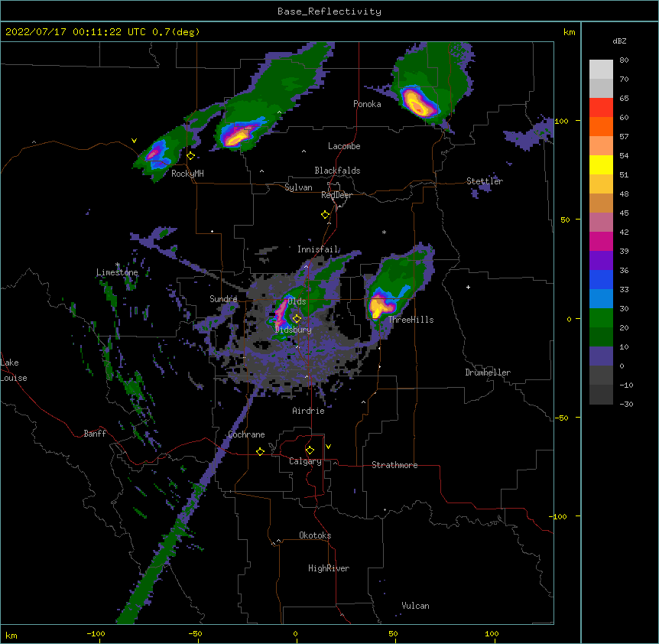This screenshot has width=659, height=644.
Task: Click the yellow V marker northwest of RockyMH
Action: tap(134, 141)
